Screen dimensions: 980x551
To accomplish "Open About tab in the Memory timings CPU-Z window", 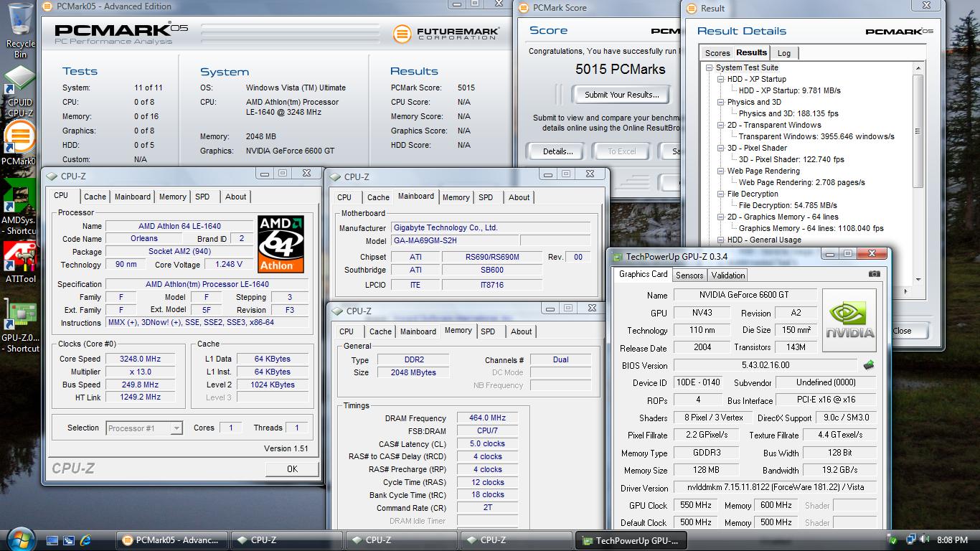I will (522, 331).
